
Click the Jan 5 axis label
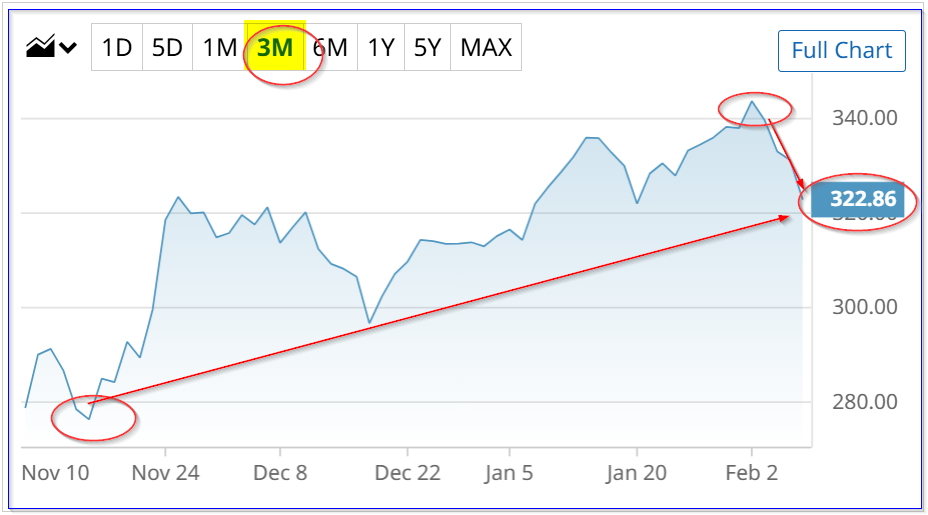[x=508, y=472]
